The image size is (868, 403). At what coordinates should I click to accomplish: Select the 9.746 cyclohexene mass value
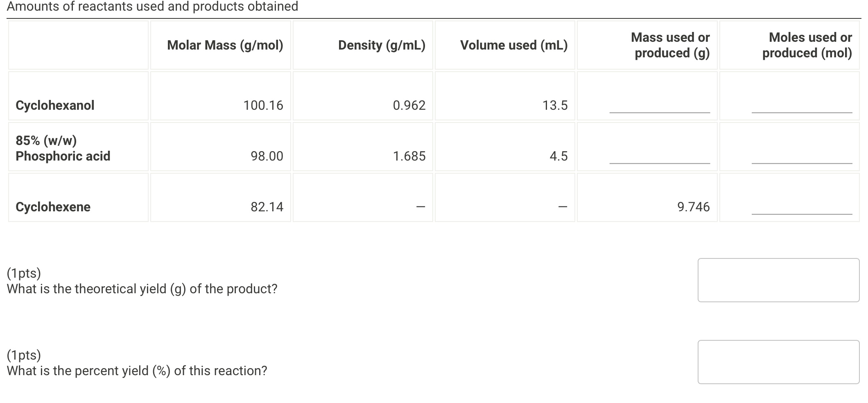[x=696, y=207]
